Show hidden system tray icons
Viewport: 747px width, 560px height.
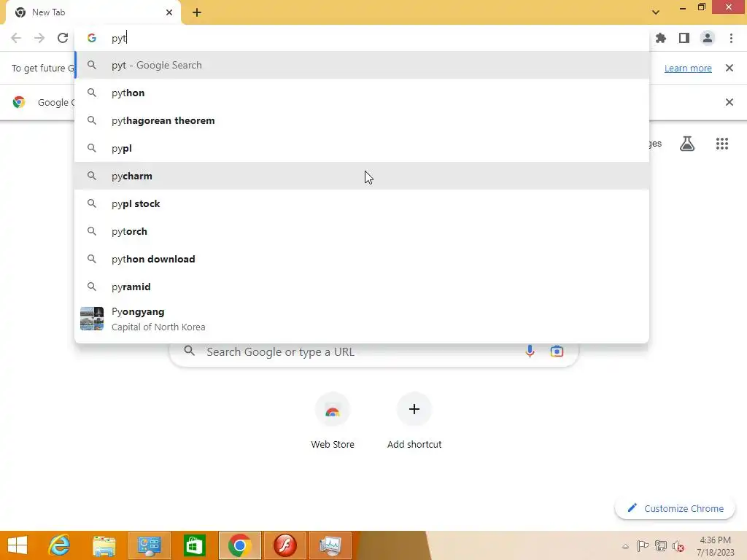(x=625, y=546)
